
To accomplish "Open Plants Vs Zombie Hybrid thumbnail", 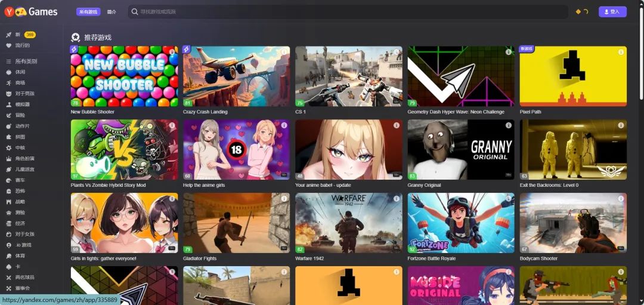I will point(125,150).
